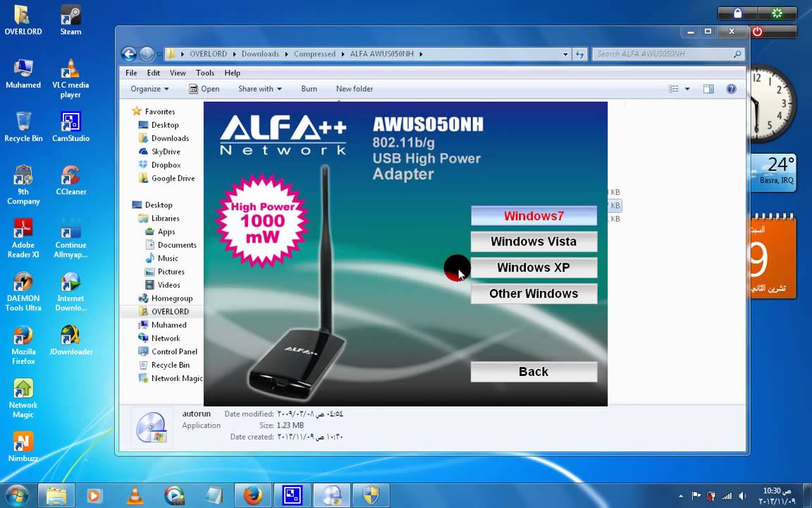Select SkyDrive in the navigation pane
The image size is (812, 508).
[x=159, y=152]
